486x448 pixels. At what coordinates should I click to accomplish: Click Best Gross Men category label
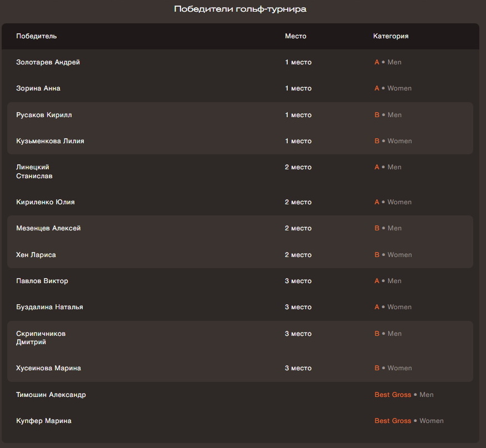click(x=404, y=394)
